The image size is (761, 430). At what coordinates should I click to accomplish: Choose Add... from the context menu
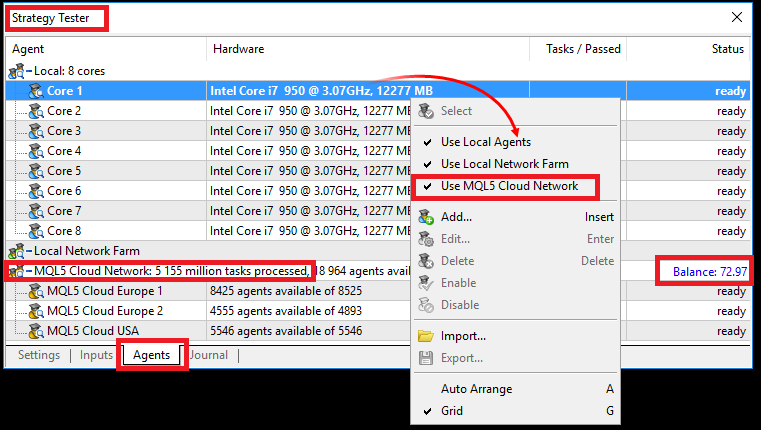click(x=515, y=217)
